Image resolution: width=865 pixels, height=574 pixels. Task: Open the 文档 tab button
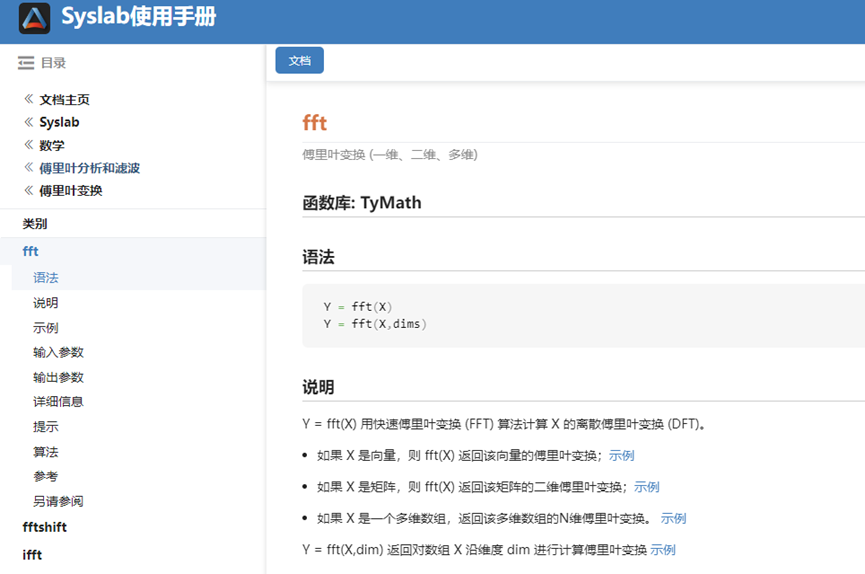pos(300,61)
